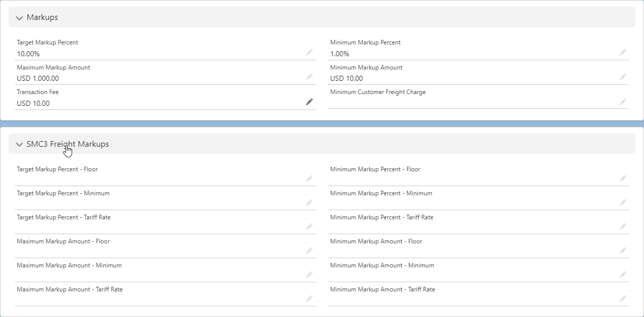
Task: Collapse the SMC3 Freight Markups chevron
Action: [19, 145]
